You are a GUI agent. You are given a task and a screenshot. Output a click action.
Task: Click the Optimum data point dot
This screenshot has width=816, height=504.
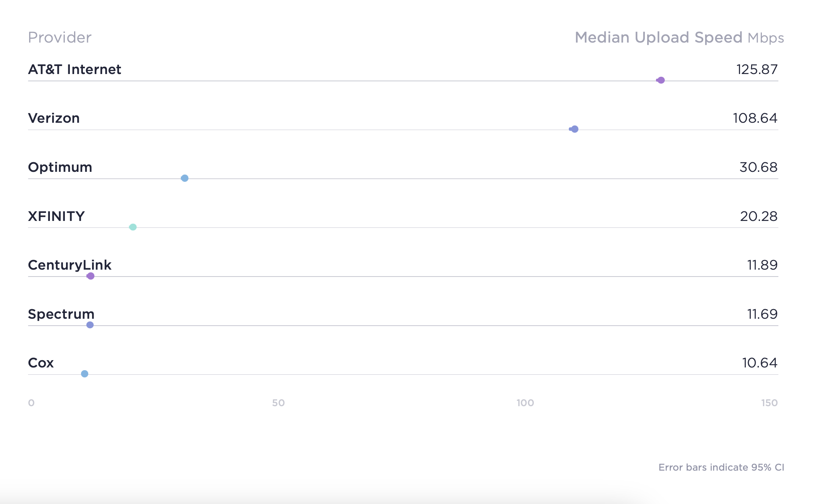(x=185, y=178)
